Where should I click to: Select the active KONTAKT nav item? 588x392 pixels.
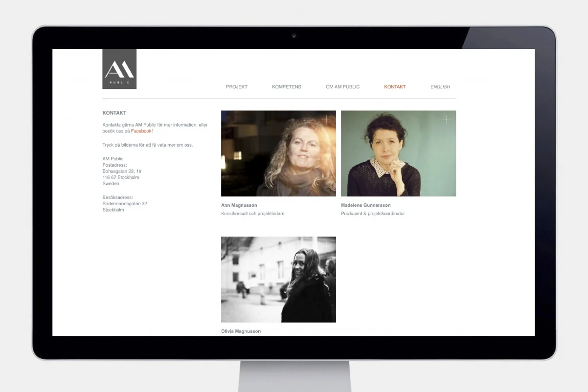(x=395, y=87)
